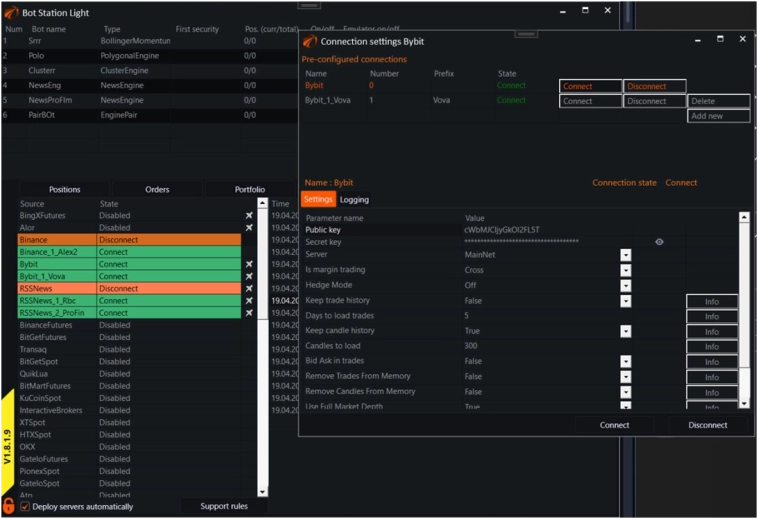The image size is (758, 519).
Task: Open the Is margin trading dropdown
Action: tap(626, 270)
